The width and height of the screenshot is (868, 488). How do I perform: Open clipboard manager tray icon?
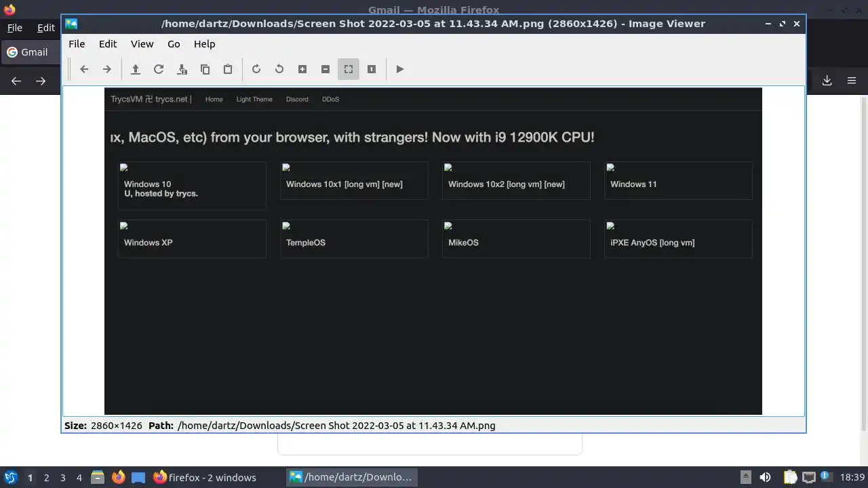(x=791, y=477)
